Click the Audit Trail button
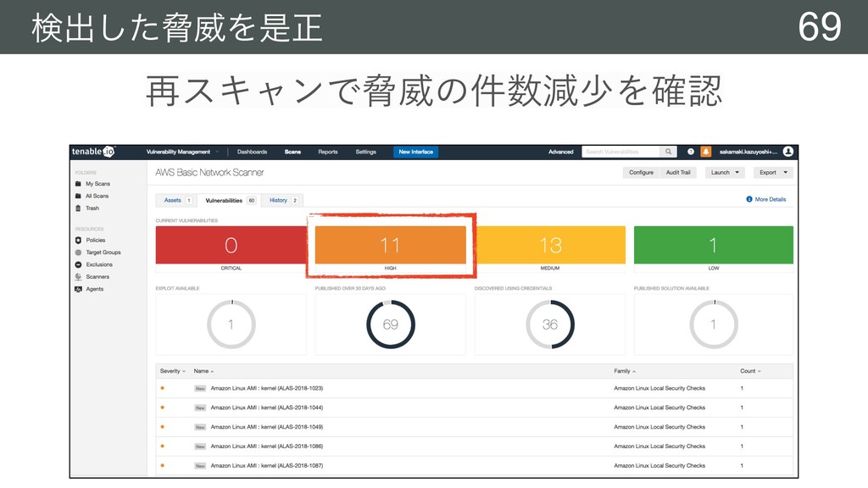This screenshot has height=488, width=868. pos(678,173)
